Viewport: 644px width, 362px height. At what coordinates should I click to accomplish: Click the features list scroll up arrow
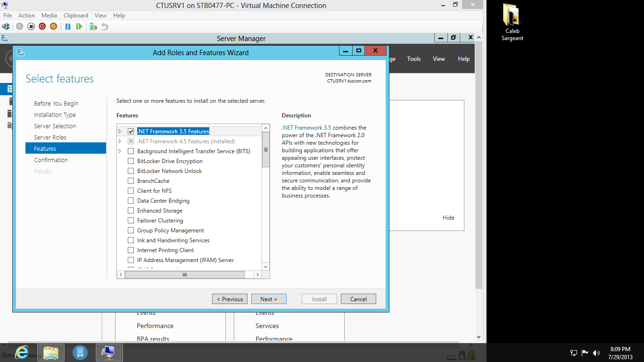266,128
